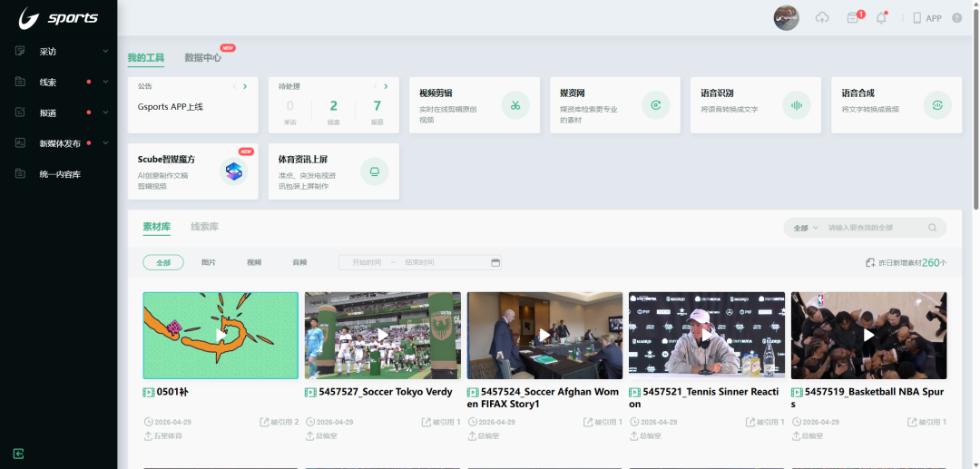Viewport: 980px width, 469px height.
Task: Filter materials by 视频 type
Action: click(x=254, y=262)
